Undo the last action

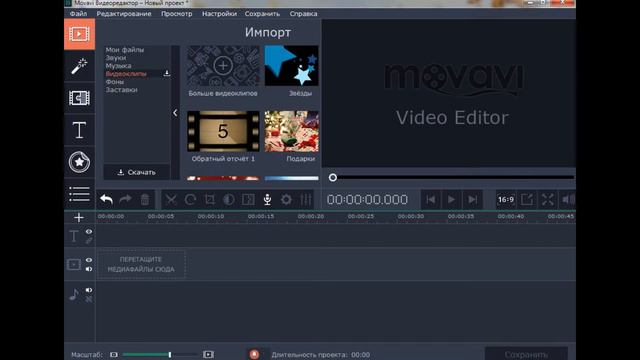107,200
